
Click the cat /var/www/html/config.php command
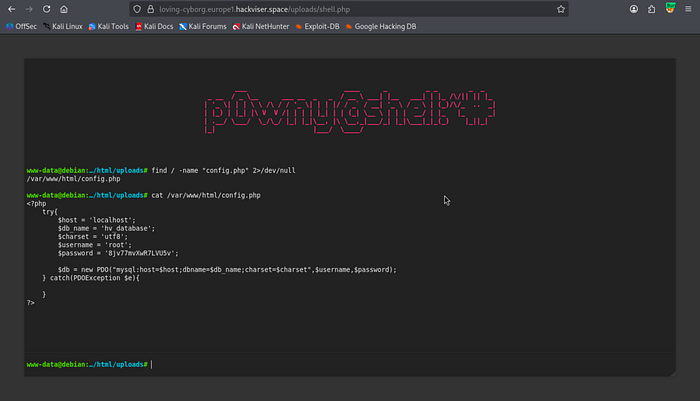pos(206,196)
